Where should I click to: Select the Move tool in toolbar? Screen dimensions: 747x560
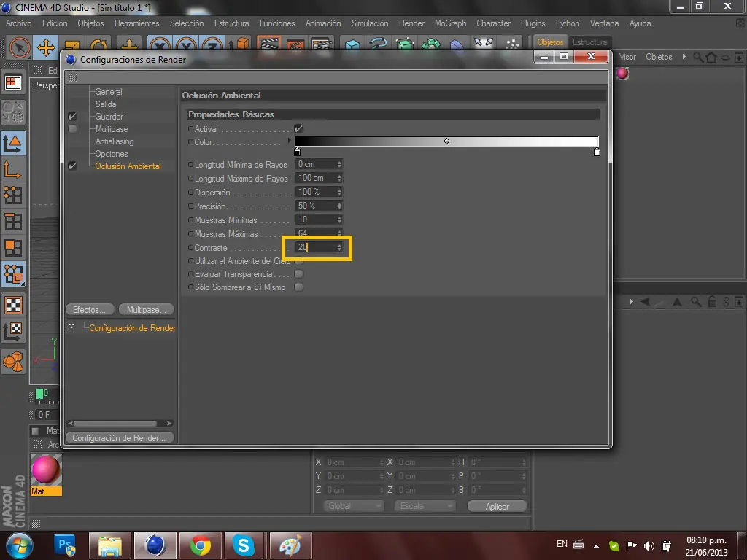tap(46, 47)
